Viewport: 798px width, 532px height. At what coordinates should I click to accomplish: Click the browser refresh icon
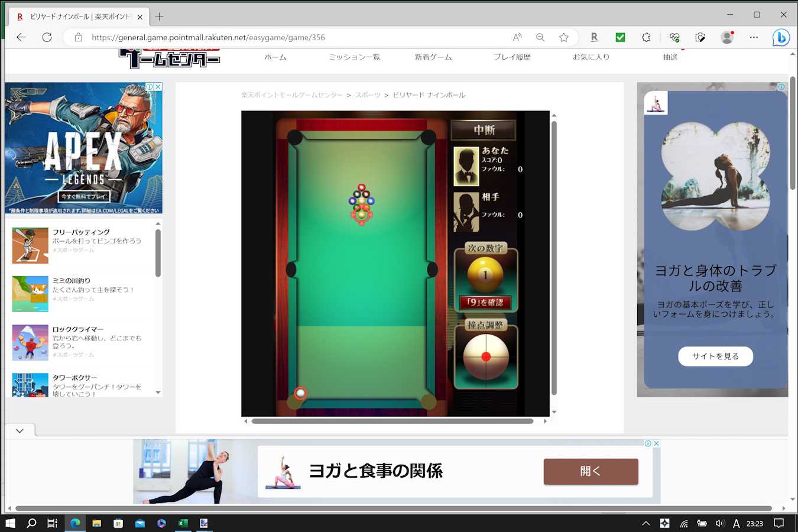tap(47, 37)
